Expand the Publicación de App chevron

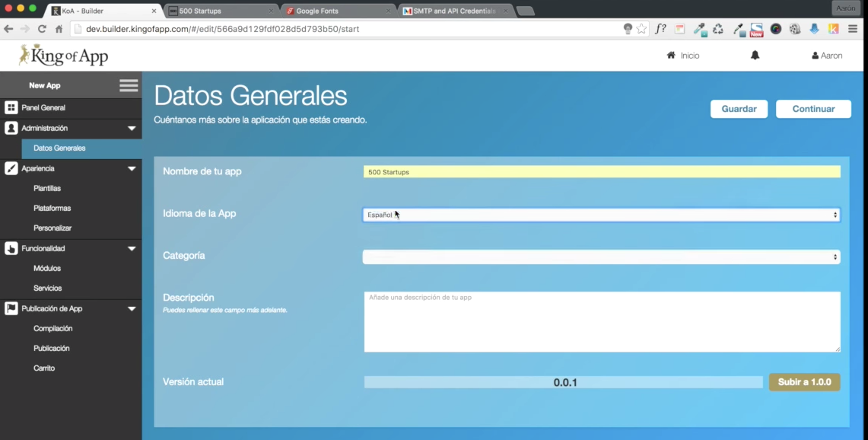(132, 308)
